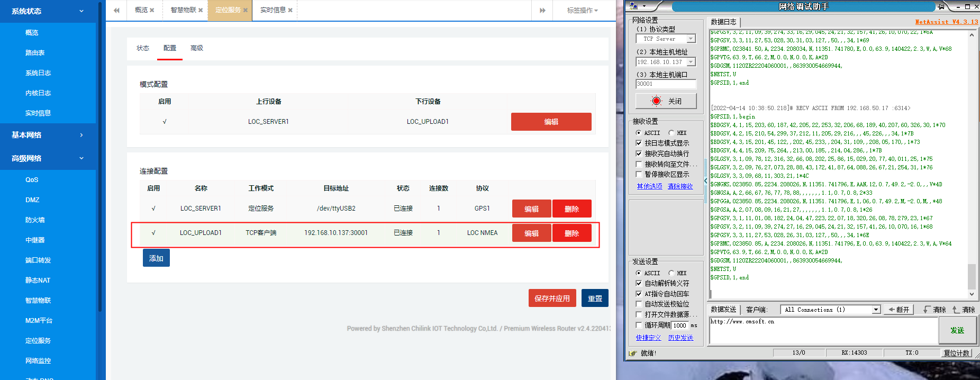980x380 pixels.
Task: Click the blue 添加 button
Action: [156, 258]
